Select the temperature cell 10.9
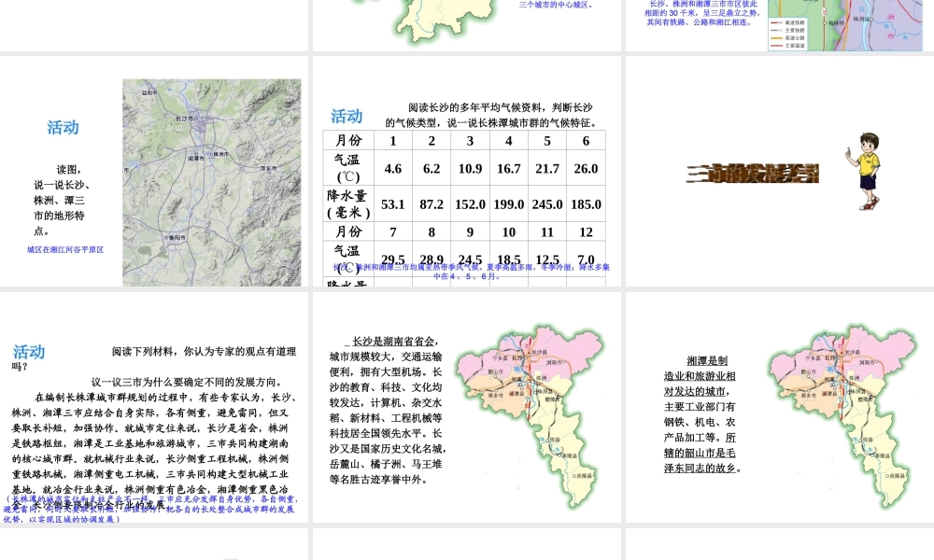Image resolution: width=934 pixels, height=560 pixels. [470, 168]
